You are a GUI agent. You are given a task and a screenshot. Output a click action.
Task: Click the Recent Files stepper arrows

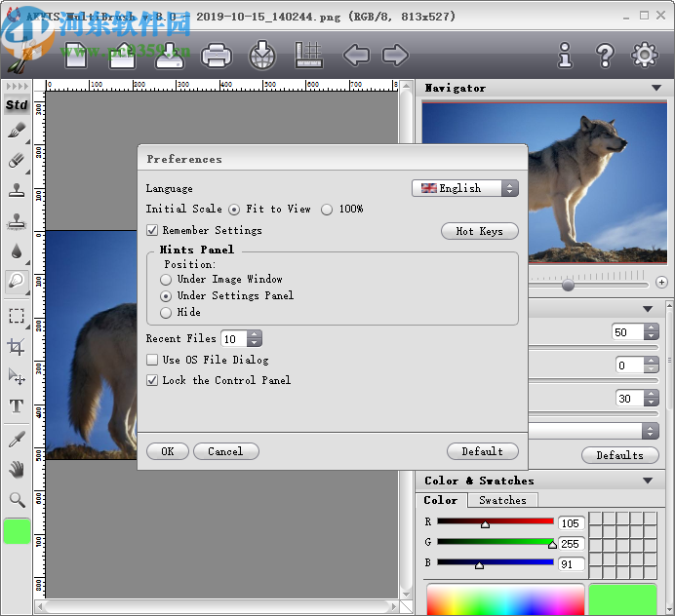(255, 338)
